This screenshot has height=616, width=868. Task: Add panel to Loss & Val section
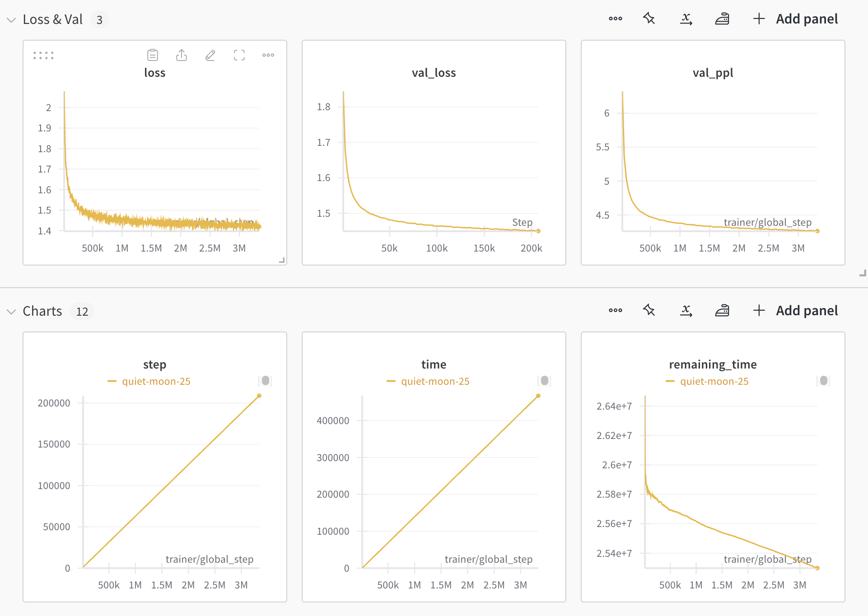coord(795,19)
